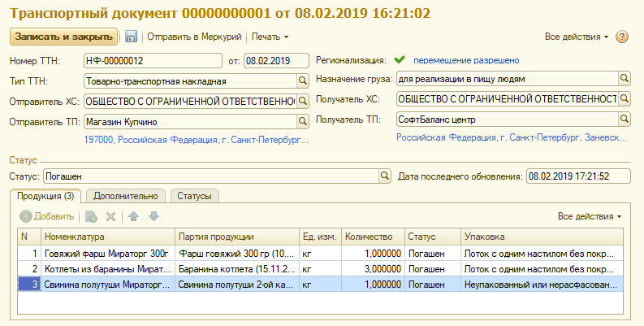The image size is (644, 326).
Task: Switch to the Дополнительно tab
Action: [x=125, y=196]
